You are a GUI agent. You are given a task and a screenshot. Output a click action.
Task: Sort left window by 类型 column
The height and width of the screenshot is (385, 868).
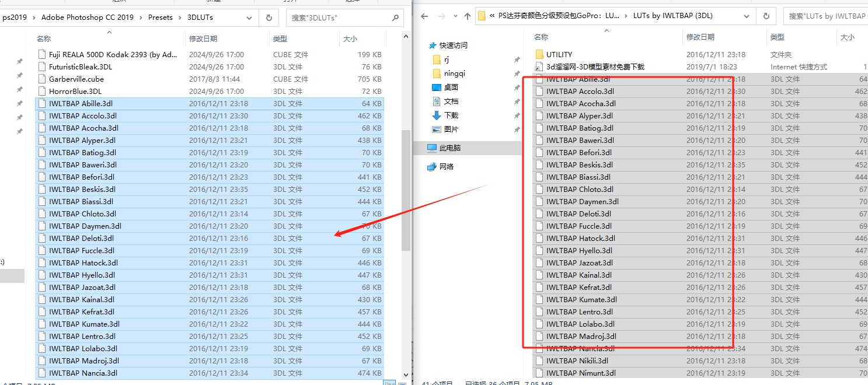coord(280,39)
